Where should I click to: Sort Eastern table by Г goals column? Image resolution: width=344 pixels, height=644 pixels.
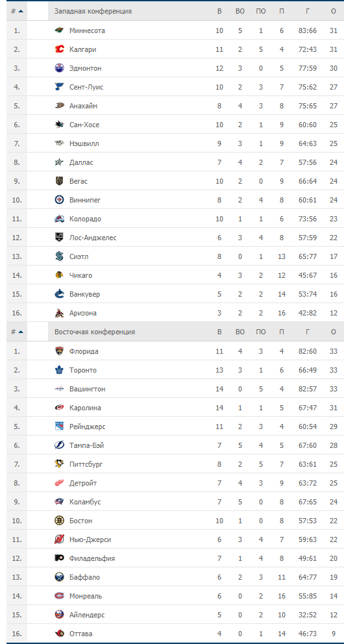(x=308, y=332)
